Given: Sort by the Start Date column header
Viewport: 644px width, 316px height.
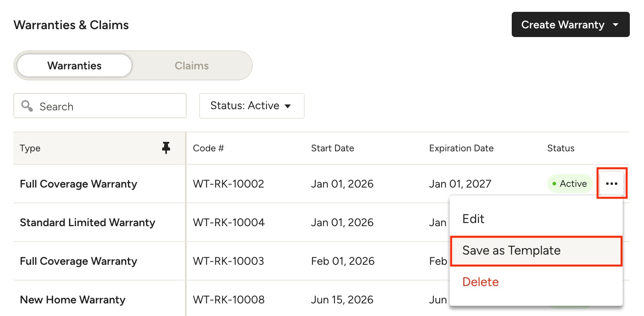Looking at the screenshot, I should [332, 148].
